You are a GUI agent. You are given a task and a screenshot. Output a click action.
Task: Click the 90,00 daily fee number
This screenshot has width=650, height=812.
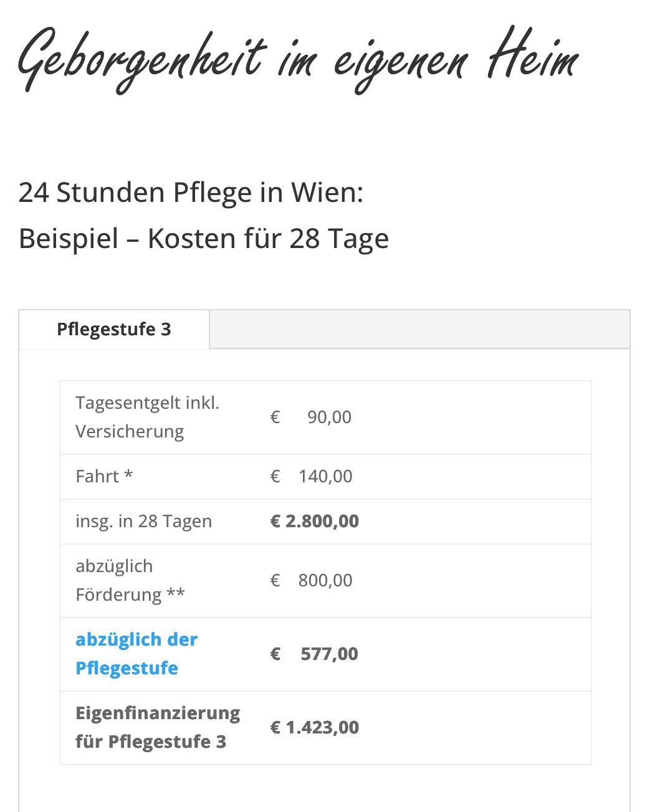[329, 417]
